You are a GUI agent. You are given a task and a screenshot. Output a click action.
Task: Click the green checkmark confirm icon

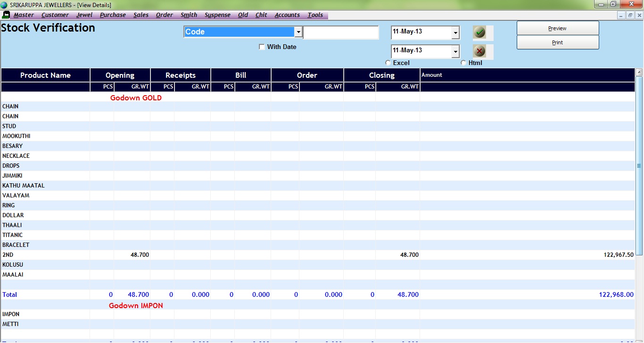[x=479, y=33]
